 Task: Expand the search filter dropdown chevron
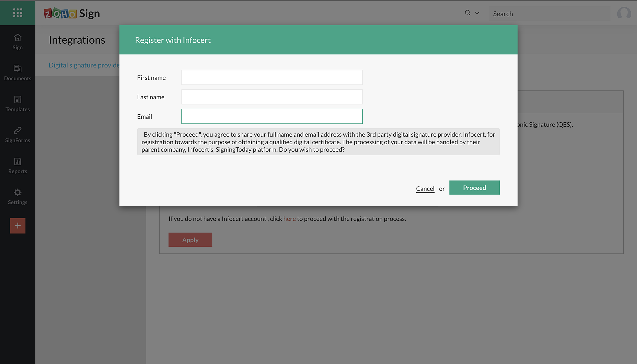click(x=477, y=13)
